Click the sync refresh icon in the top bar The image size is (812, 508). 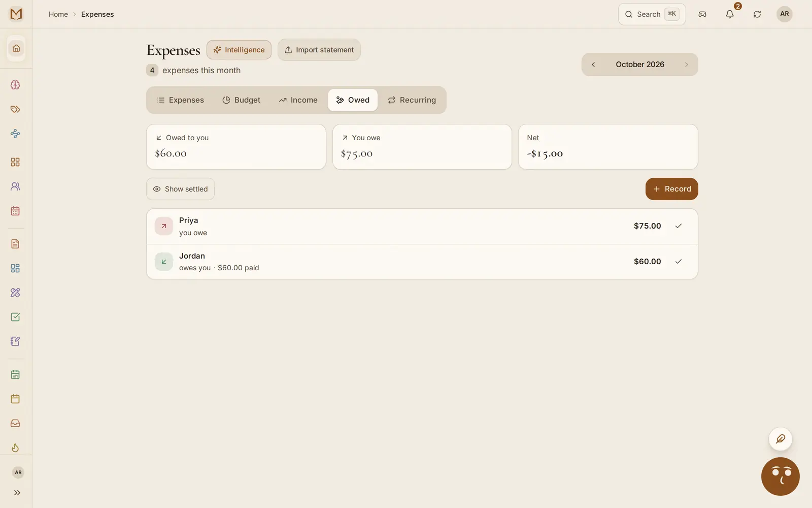757,14
